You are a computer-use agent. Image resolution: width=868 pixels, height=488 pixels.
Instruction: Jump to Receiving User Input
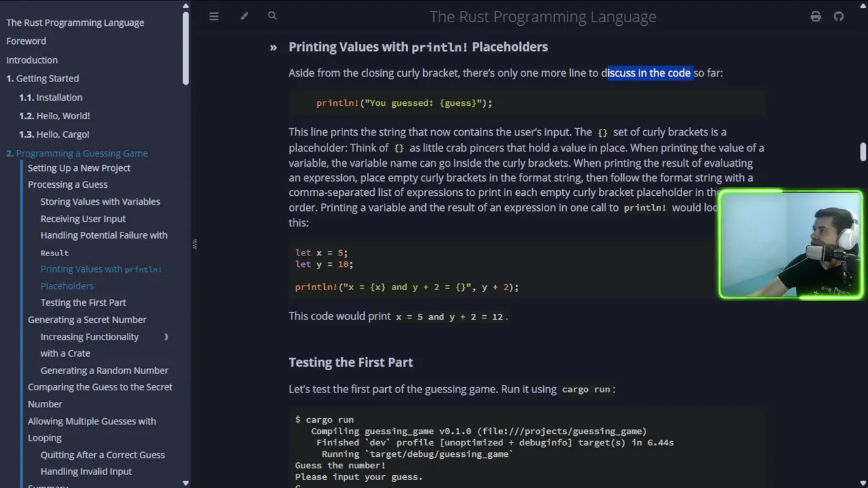coord(83,218)
